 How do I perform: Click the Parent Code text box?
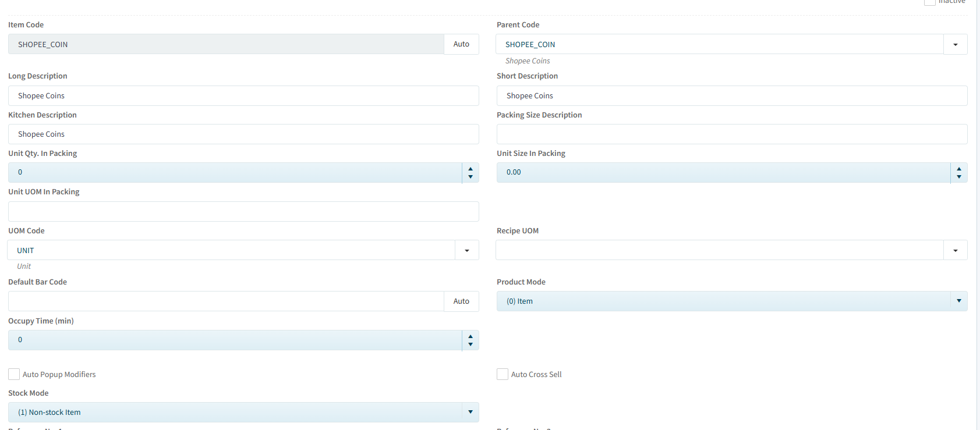pyautogui.click(x=720, y=44)
